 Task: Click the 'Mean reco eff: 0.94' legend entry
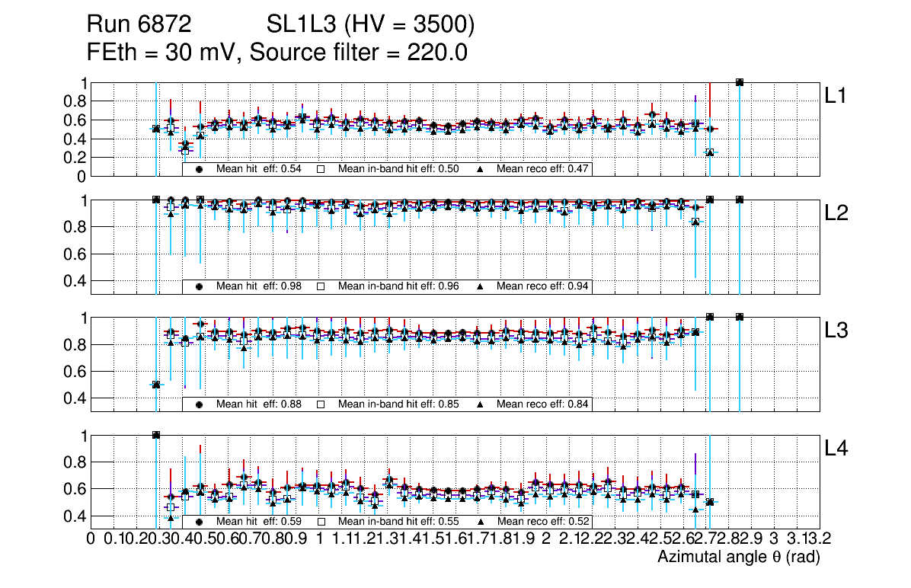pos(542,286)
